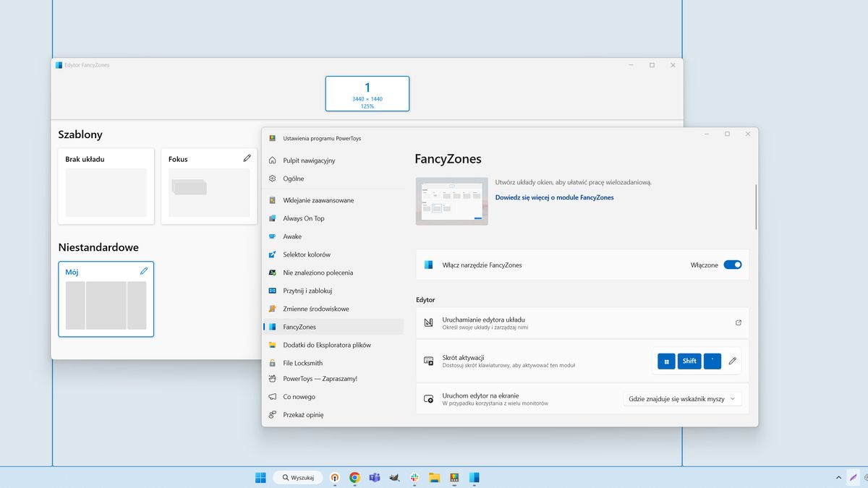Click "Dowiedz się więcej o module FancyZones" link
The width and height of the screenshot is (868, 488).
pos(553,197)
